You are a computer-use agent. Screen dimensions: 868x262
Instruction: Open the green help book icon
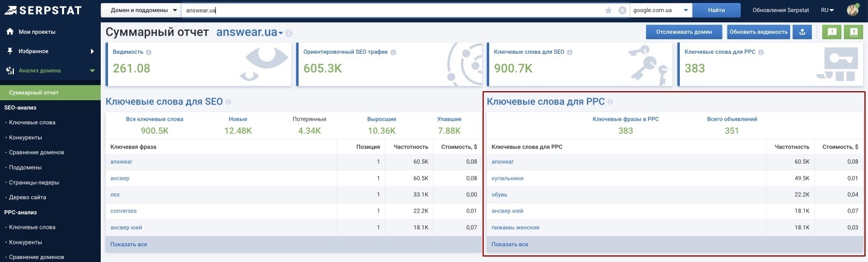(x=853, y=32)
